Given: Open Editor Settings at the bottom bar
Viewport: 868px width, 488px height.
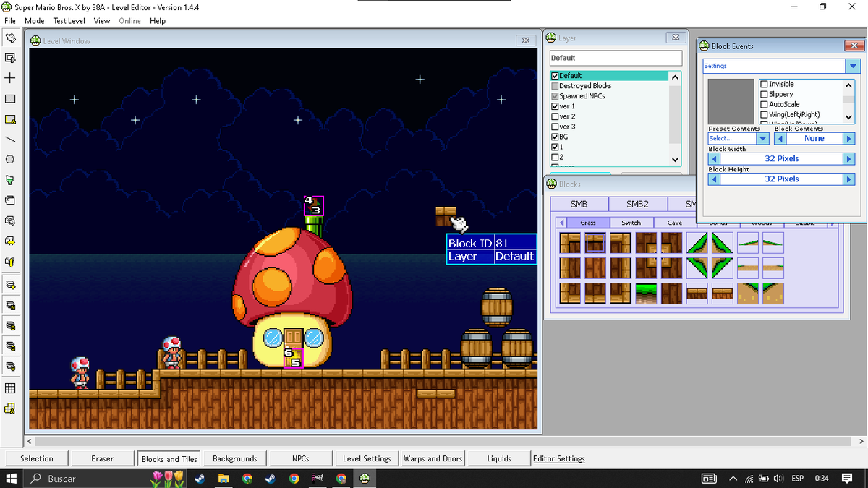Looking at the screenshot, I should coord(559,458).
